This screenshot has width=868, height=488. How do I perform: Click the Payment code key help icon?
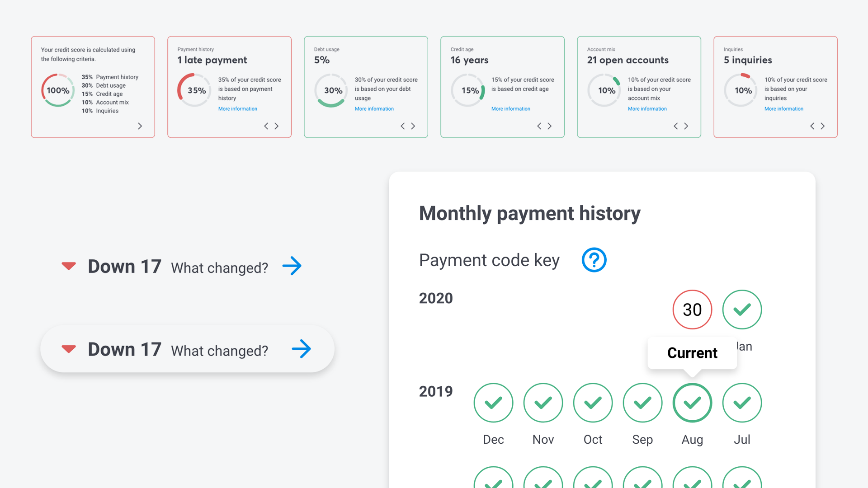(594, 260)
